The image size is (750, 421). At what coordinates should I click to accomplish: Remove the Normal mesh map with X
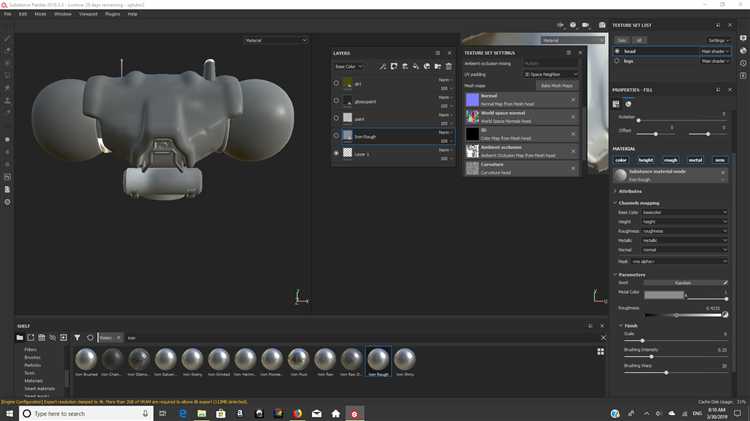(573, 100)
